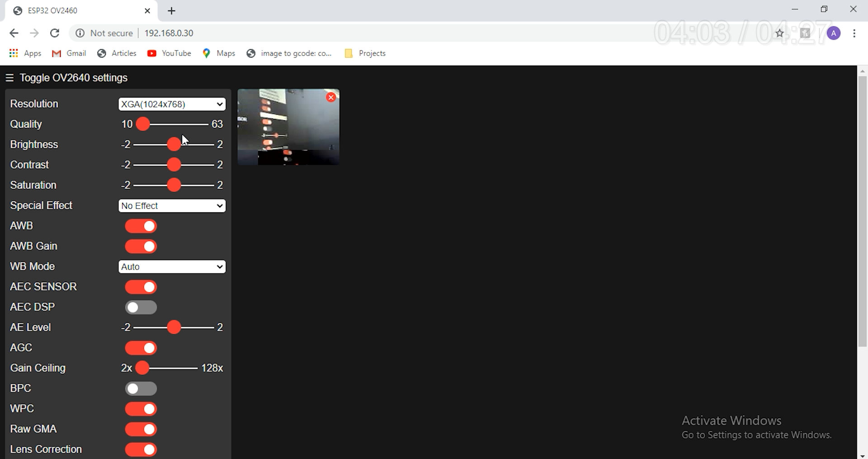The image size is (868, 459).
Task: Open the Gmail bookmark
Action: pos(69,53)
